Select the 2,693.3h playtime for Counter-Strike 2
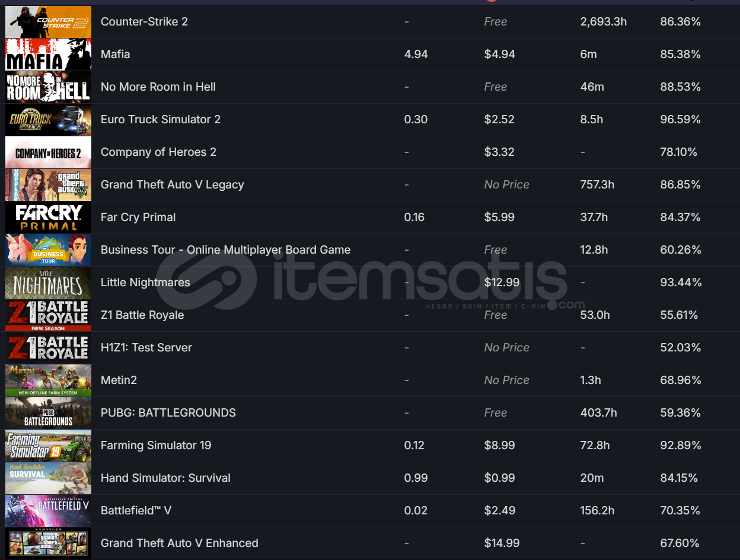The image size is (740, 560). point(604,22)
